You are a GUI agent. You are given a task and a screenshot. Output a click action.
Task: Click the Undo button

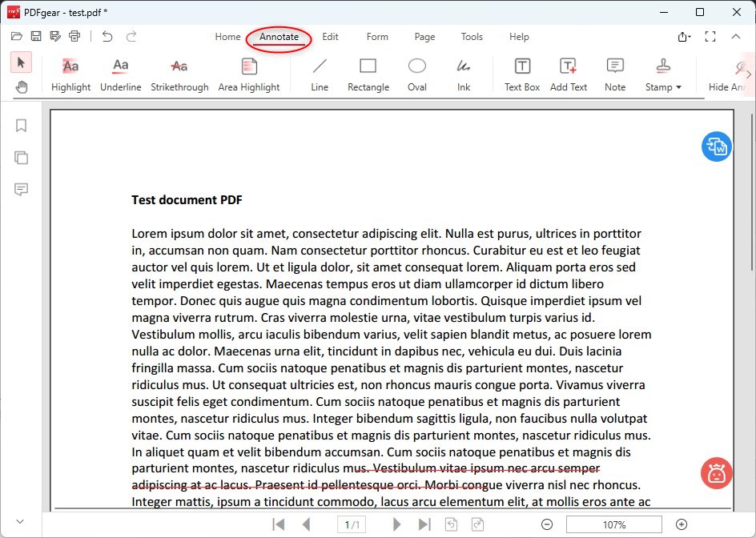(108, 36)
